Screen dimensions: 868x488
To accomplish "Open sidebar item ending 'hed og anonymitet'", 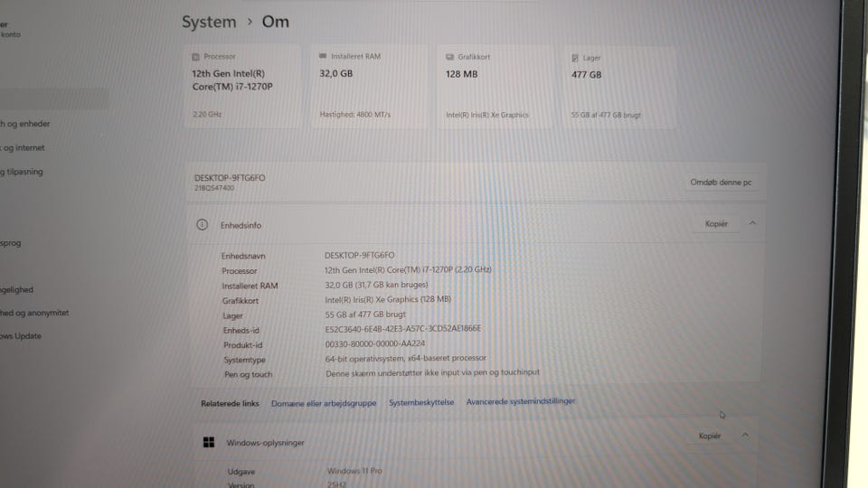I will (34, 313).
